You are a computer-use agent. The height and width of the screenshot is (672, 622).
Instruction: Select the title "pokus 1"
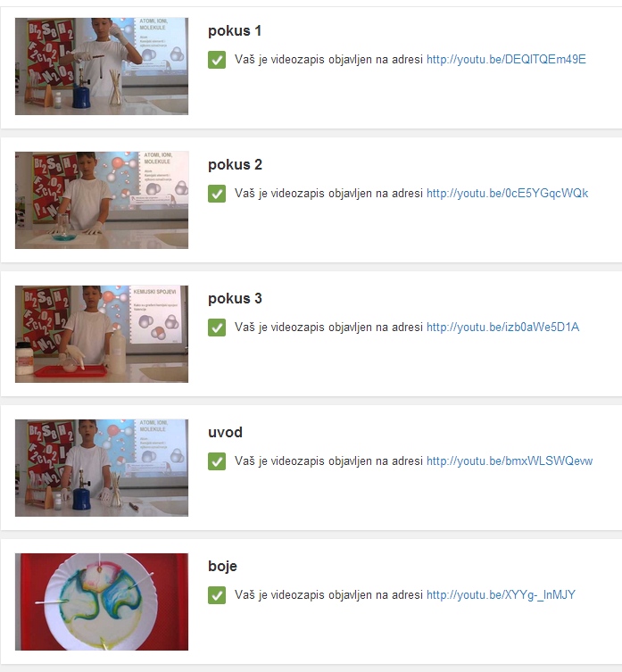tap(235, 31)
